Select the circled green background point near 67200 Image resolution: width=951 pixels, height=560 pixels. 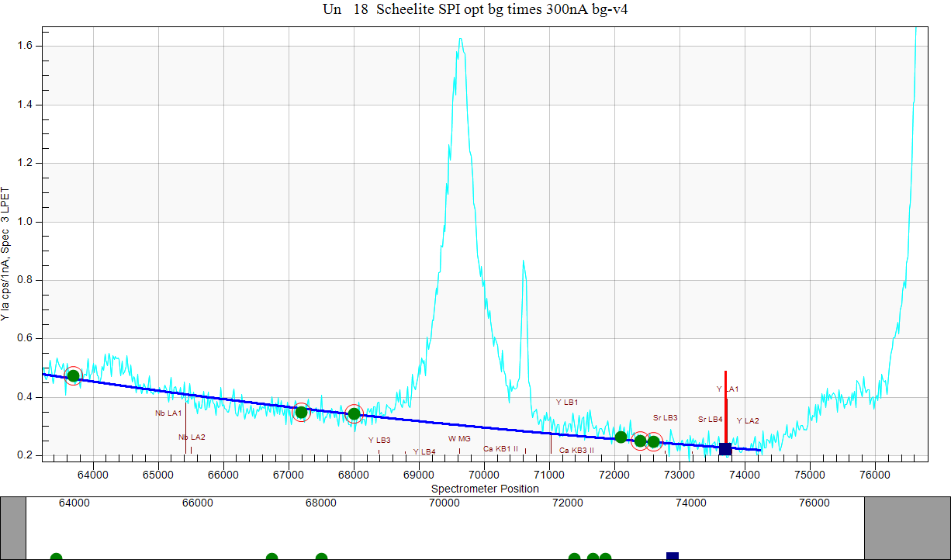tap(302, 412)
